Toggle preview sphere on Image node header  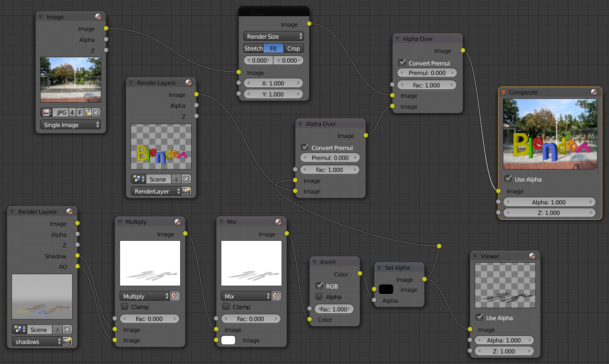pyautogui.click(x=98, y=17)
